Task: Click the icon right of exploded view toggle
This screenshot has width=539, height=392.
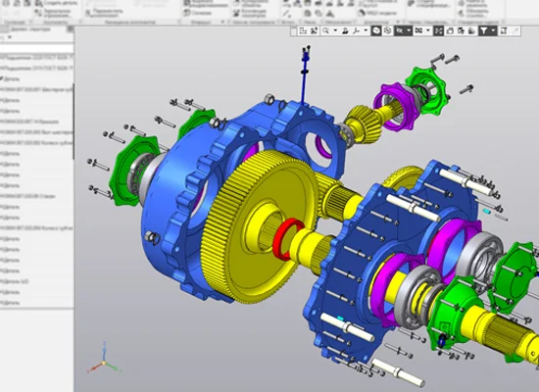Action: coord(450,31)
